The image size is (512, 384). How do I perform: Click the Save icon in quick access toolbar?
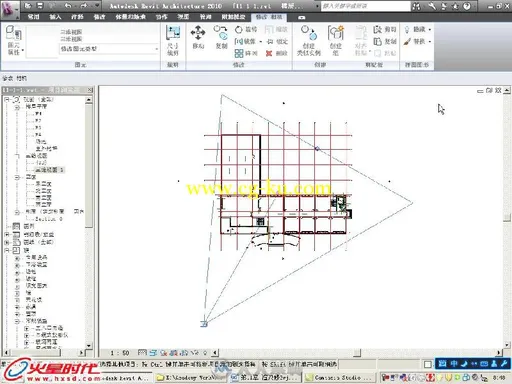[40, 6]
